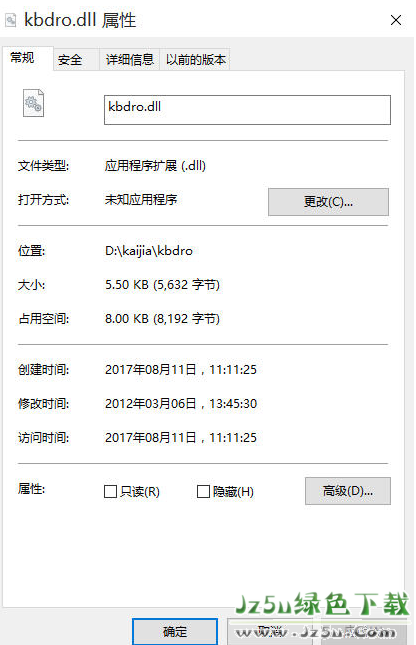416x645 pixels.
Task: Enable the 只读(R) read-only checkbox
Action: click(x=110, y=491)
